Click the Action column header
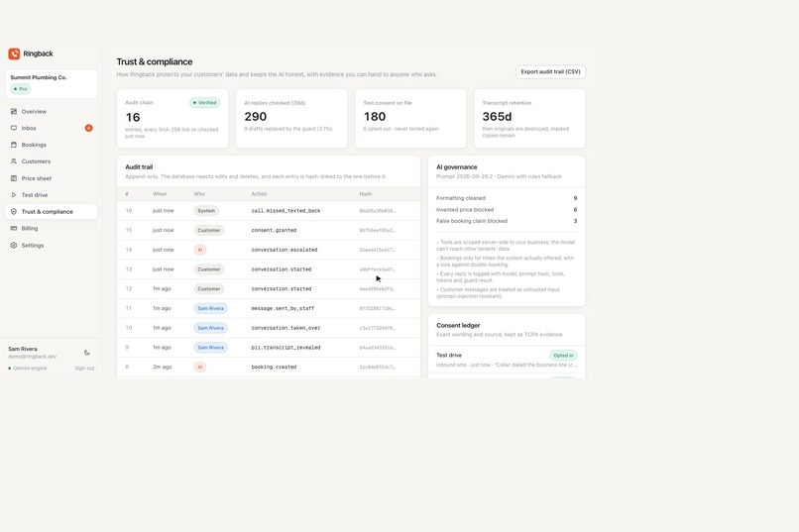The image size is (799, 532). (259, 194)
